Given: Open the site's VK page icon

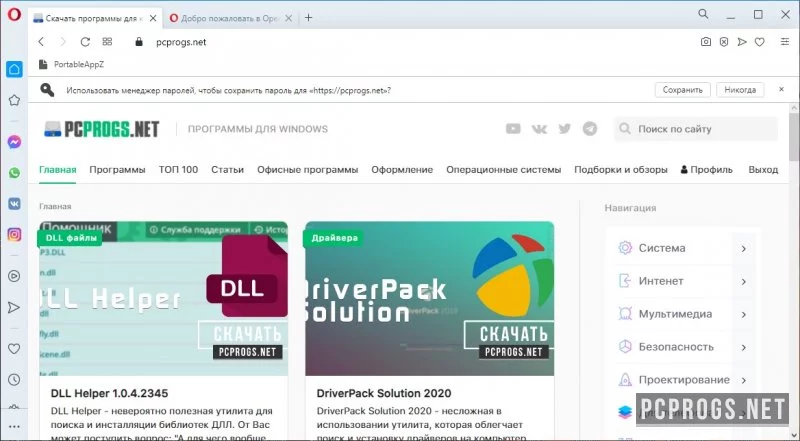Looking at the screenshot, I should 539,129.
